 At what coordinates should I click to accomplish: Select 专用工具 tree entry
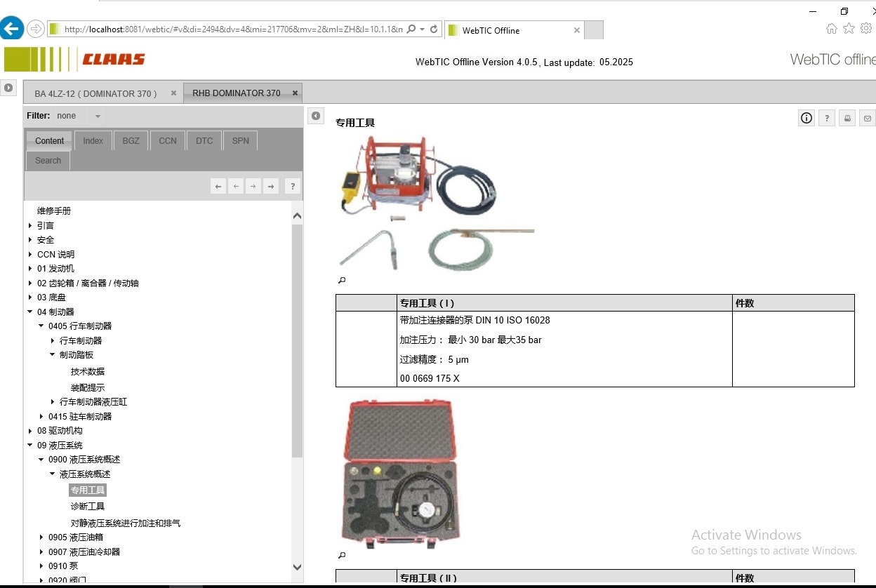pos(88,490)
